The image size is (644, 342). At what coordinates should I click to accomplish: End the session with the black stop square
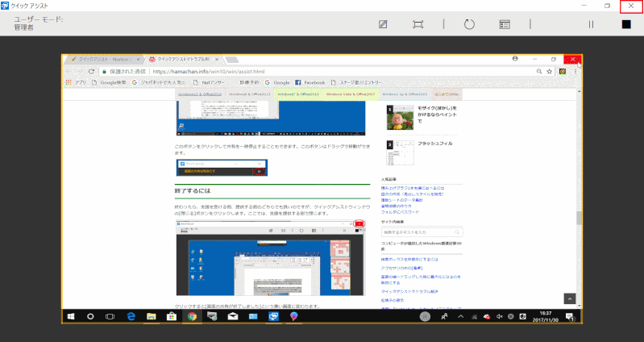click(x=626, y=24)
